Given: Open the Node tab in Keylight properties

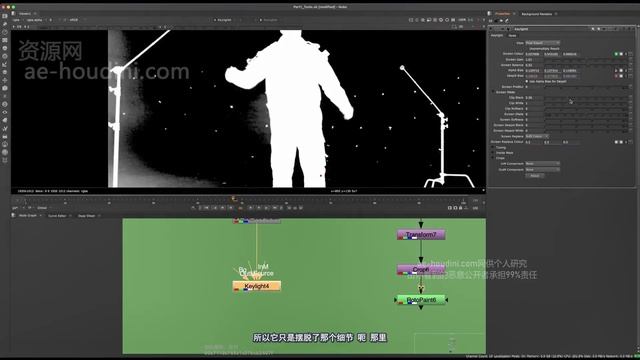Looking at the screenshot, I should point(512,36).
